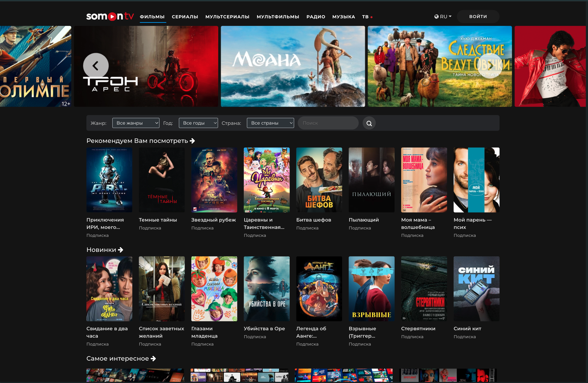
Task: Open the RU language selector
Action: (443, 17)
